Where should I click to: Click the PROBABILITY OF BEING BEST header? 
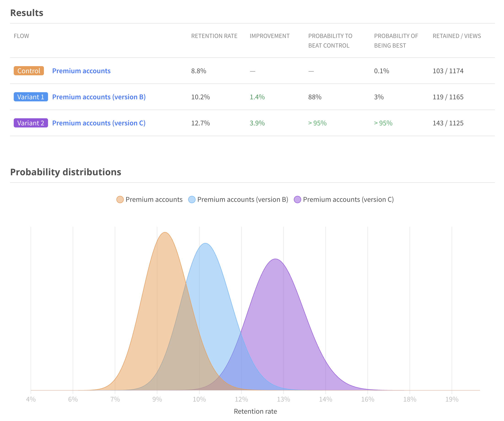pos(396,40)
